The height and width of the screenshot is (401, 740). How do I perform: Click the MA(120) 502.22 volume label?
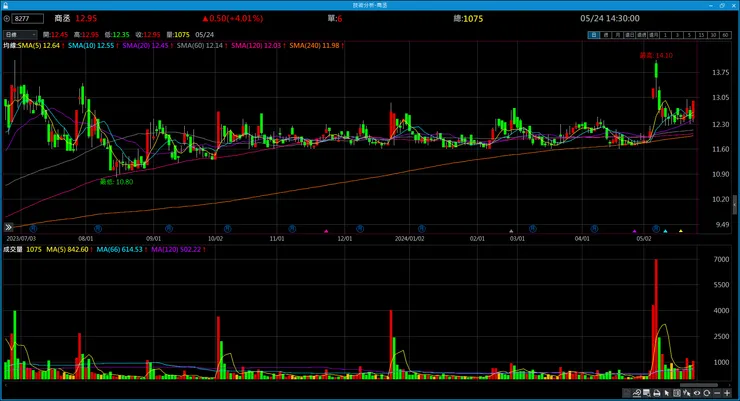[x=176, y=250]
